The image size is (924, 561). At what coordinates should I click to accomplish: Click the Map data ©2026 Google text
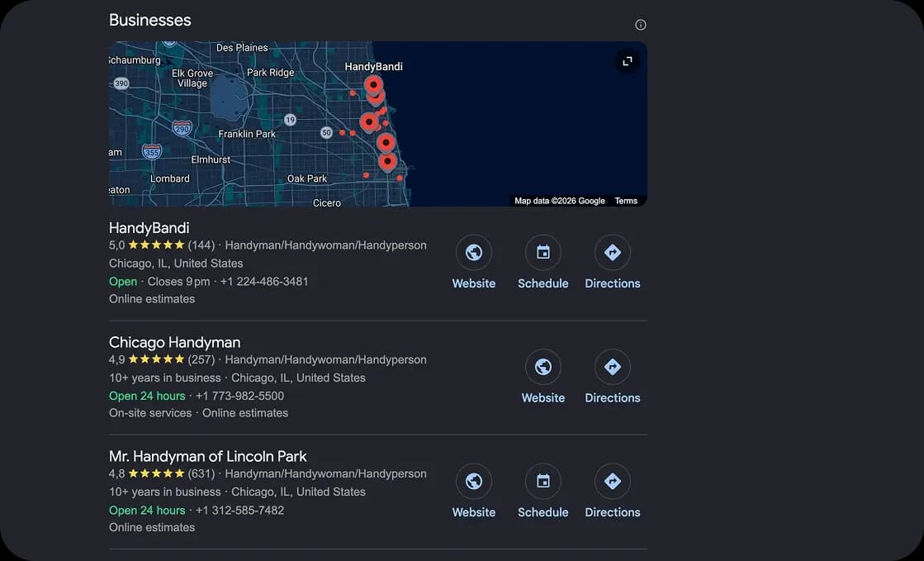560,201
